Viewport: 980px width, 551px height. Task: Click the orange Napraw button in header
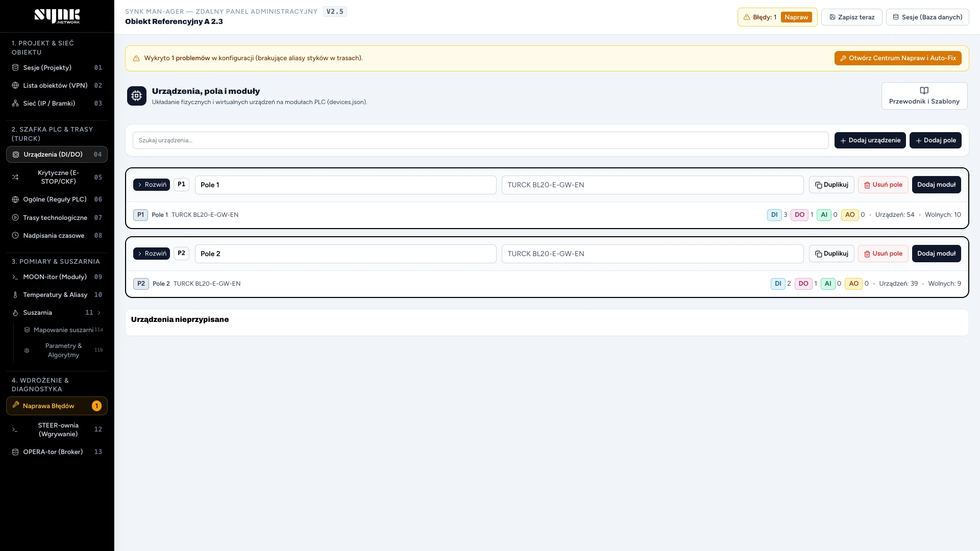pyautogui.click(x=796, y=17)
